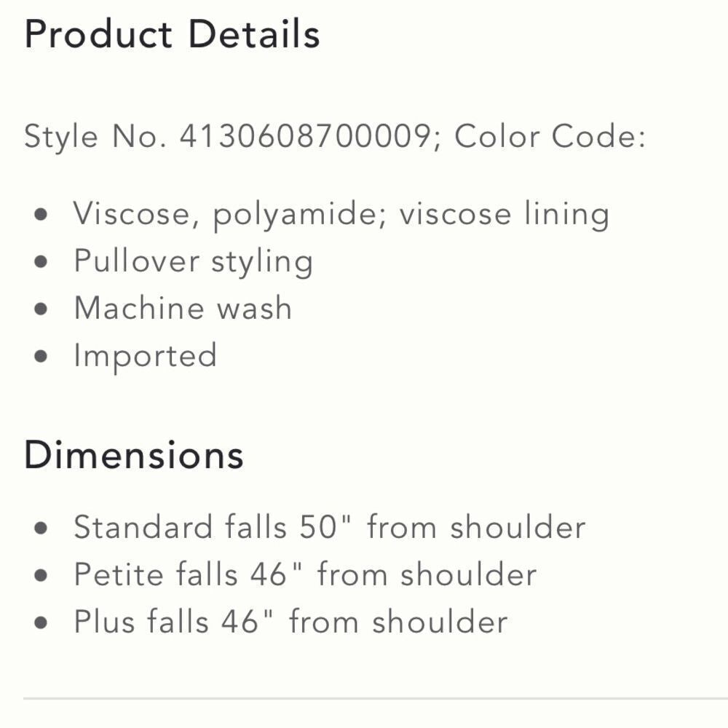Click the Color Code label
This screenshot has width=728, height=728.
(550, 136)
